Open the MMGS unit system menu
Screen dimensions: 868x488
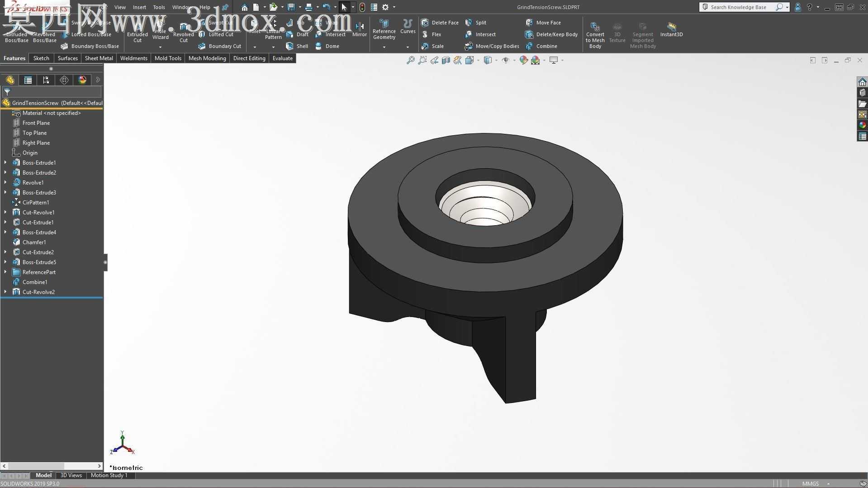pos(816,483)
